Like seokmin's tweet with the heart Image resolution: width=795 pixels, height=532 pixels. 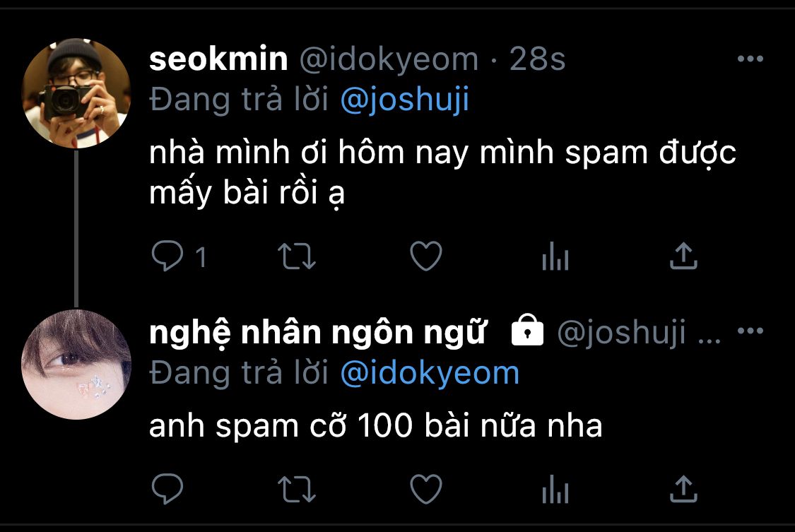426,256
